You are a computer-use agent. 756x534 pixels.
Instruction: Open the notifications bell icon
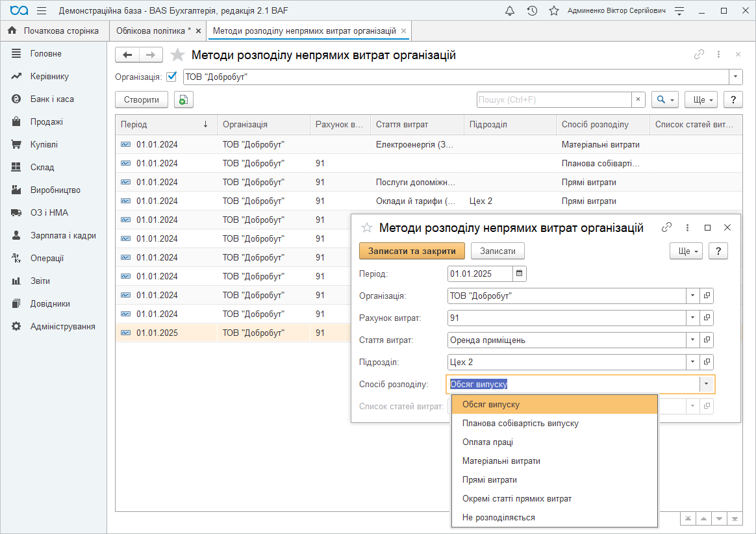click(x=510, y=11)
